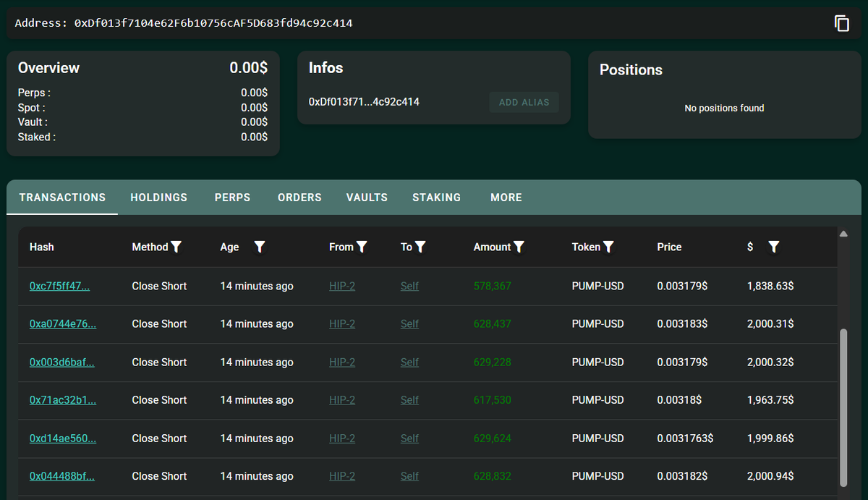The height and width of the screenshot is (500, 868).
Task: Click the Spot label in Overview
Action: [x=31, y=108]
